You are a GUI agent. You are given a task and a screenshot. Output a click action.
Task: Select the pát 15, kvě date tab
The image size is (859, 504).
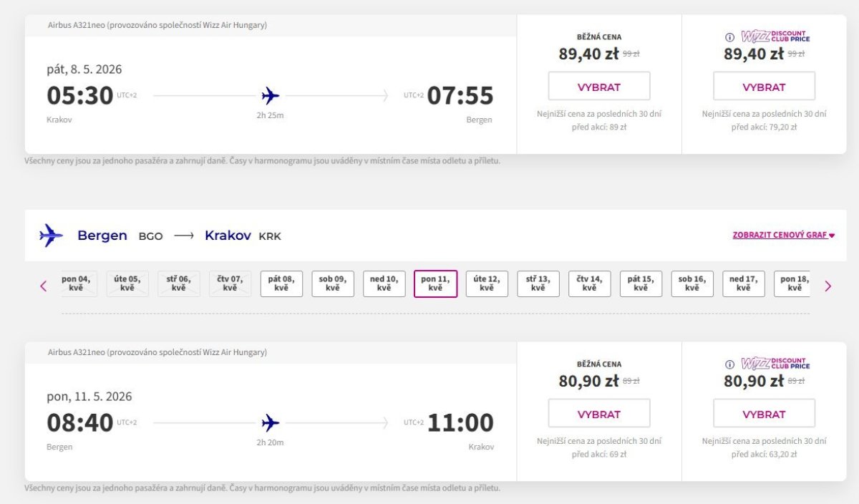pyautogui.click(x=641, y=283)
